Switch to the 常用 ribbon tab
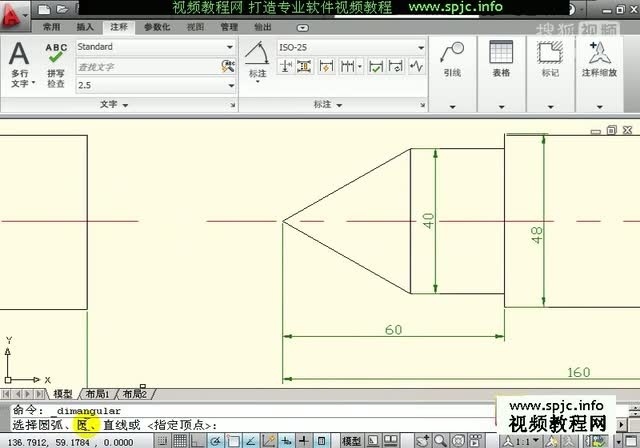 (x=51, y=27)
